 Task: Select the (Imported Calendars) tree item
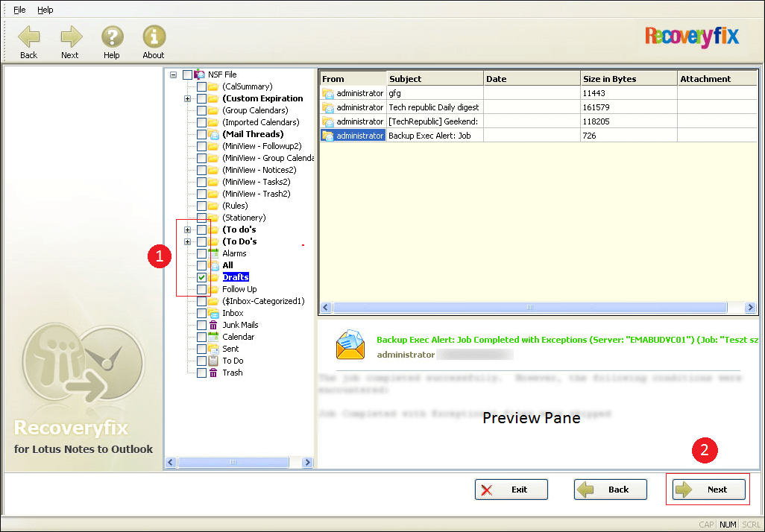260,122
